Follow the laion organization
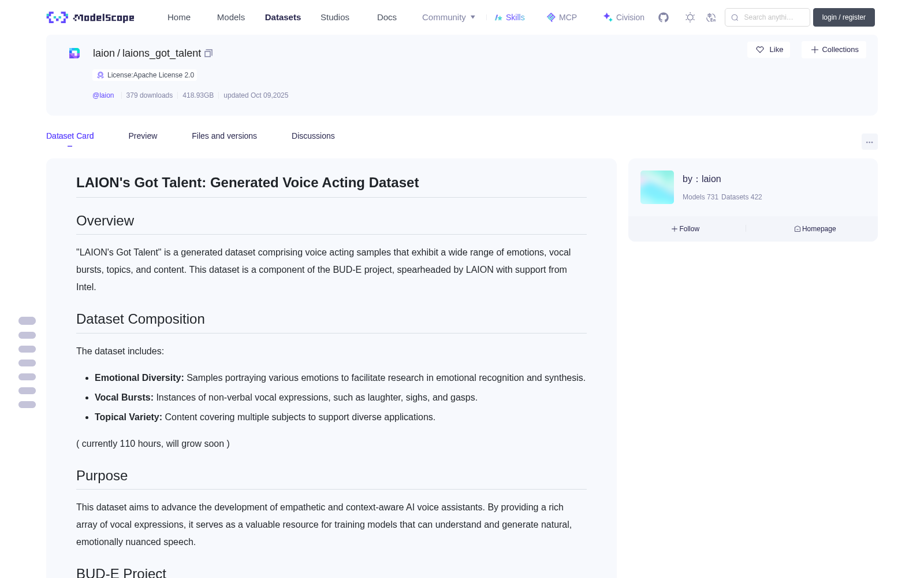The image size is (924, 578). click(685, 229)
